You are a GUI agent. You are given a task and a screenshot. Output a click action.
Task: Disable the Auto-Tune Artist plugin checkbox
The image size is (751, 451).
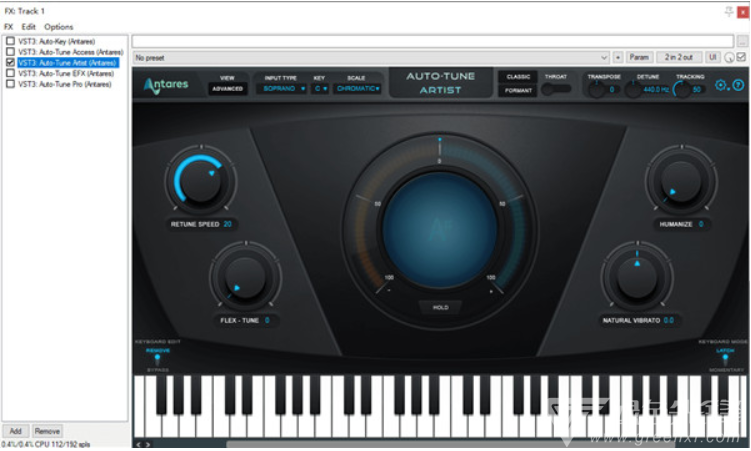tap(10, 63)
